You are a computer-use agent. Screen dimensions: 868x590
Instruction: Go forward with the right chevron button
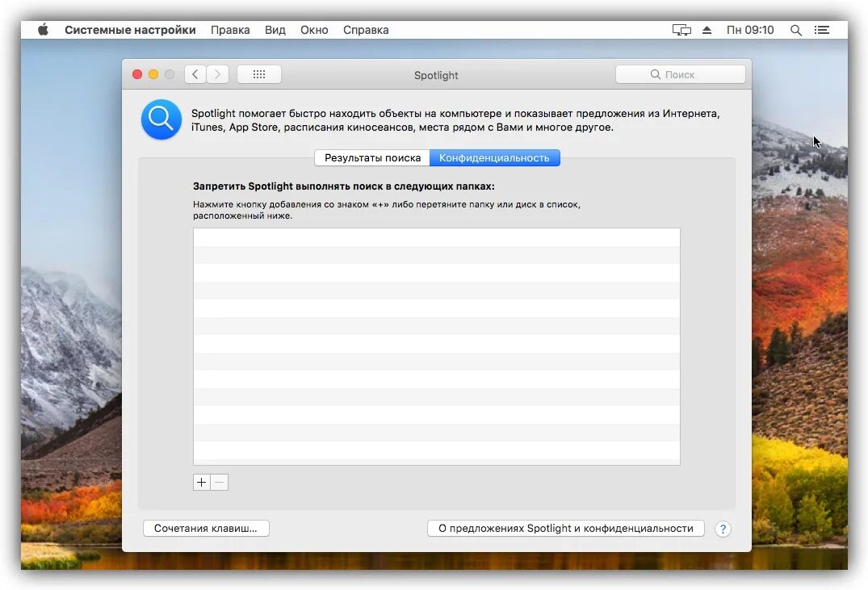[217, 74]
